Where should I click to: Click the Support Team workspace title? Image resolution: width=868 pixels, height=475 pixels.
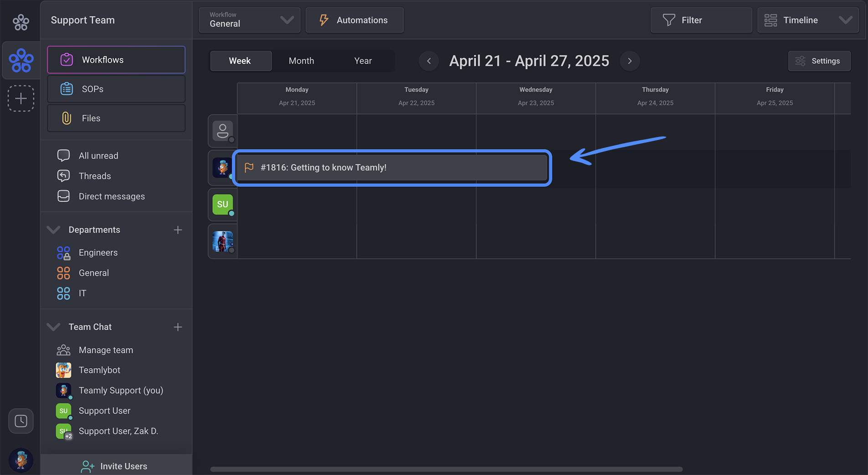(x=83, y=20)
